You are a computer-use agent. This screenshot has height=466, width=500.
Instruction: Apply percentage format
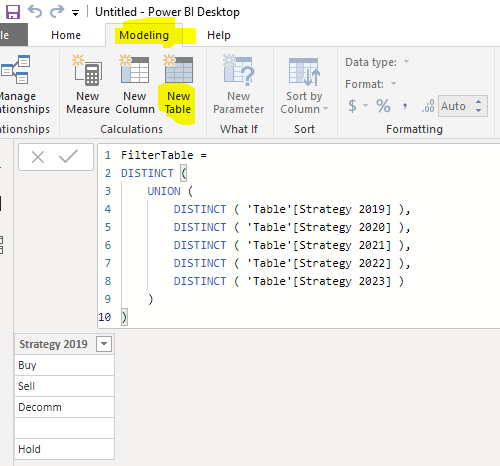point(383,106)
